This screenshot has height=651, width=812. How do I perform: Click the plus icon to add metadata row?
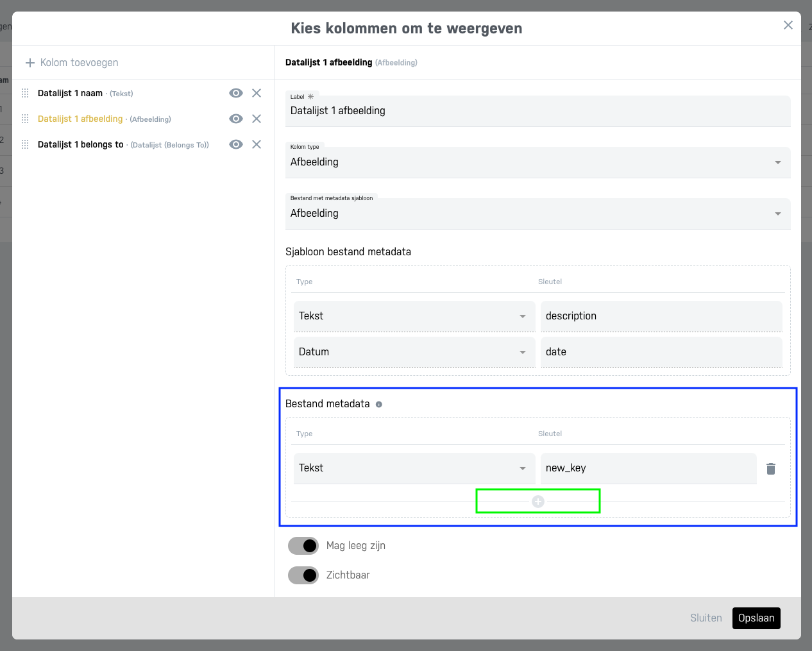pyautogui.click(x=538, y=502)
